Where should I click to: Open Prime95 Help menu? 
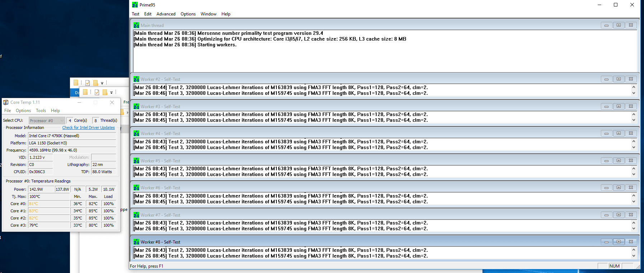pos(226,14)
